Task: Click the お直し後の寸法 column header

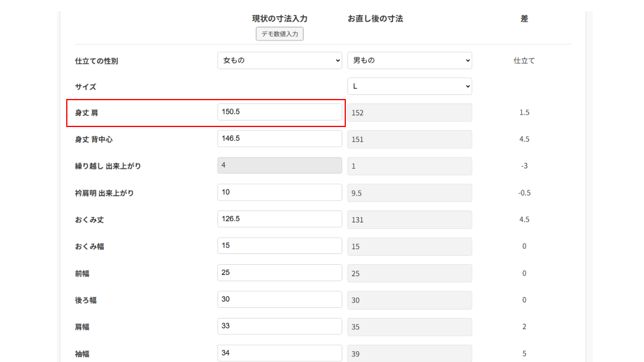Action: 376,18
